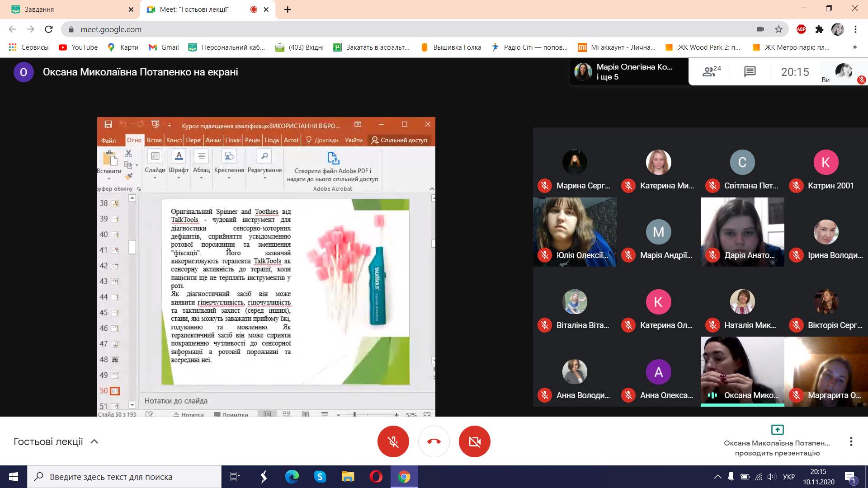The height and width of the screenshot is (488, 868).
Task: Open a new browser tab
Action: [288, 9]
